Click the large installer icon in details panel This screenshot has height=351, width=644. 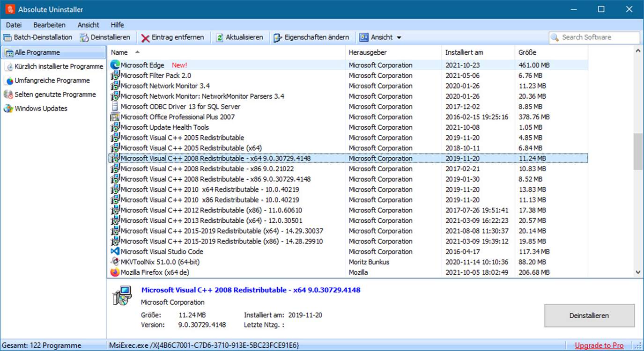123,297
